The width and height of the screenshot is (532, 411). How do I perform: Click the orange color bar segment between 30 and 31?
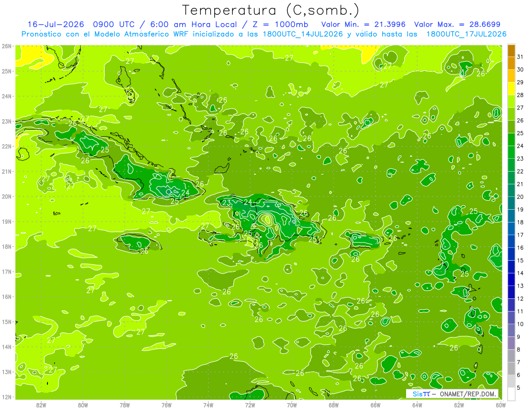pos(511,63)
